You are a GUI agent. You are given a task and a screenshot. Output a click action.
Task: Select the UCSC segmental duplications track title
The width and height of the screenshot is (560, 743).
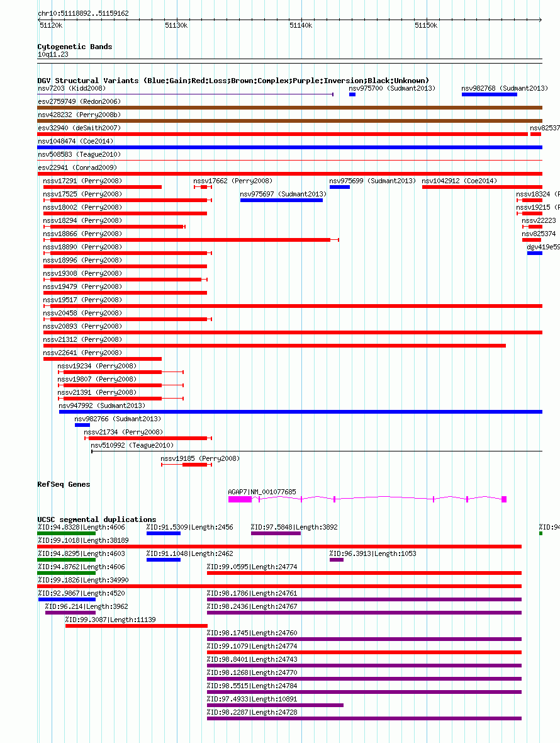click(96, 519)
